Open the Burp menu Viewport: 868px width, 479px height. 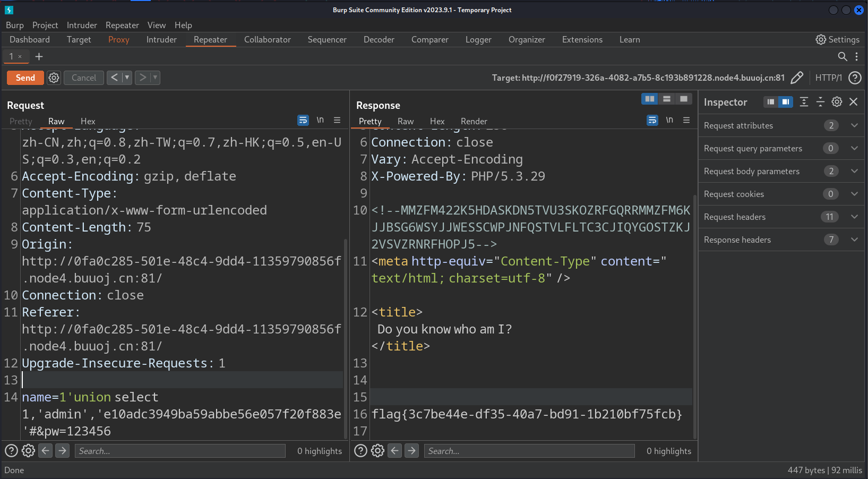tap(15, 25)
